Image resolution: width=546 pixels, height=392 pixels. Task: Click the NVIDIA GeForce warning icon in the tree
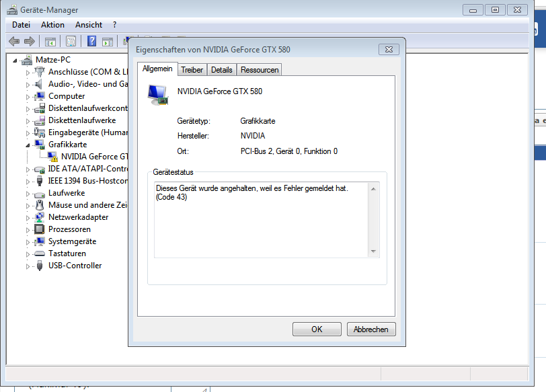coord(52,157)
